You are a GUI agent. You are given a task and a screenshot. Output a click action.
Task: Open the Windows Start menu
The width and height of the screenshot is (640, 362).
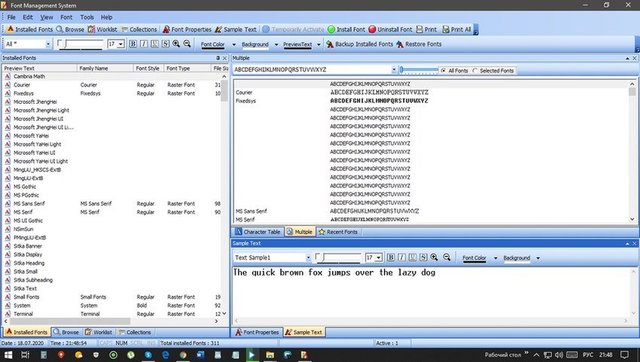tap(8, 355)
